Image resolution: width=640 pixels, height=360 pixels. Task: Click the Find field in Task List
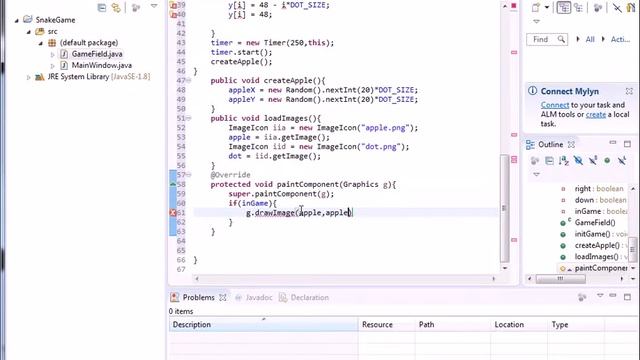[547, 39]
